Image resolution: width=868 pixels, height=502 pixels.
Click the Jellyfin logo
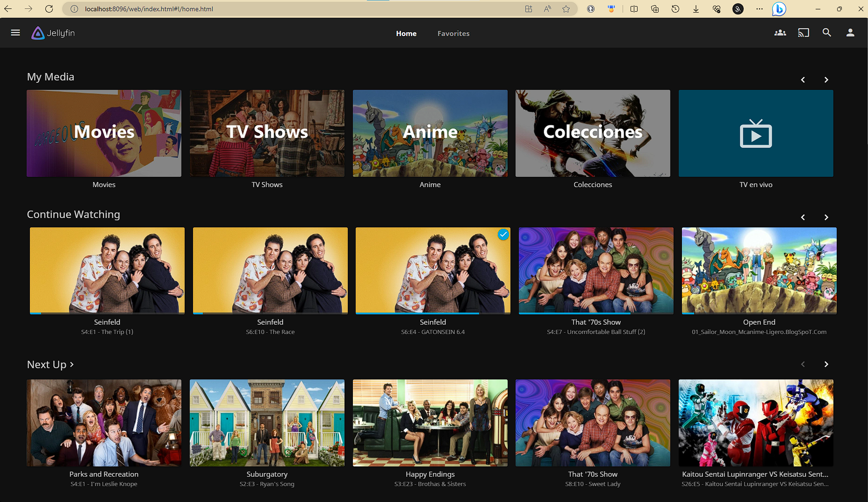pos(53,33)
